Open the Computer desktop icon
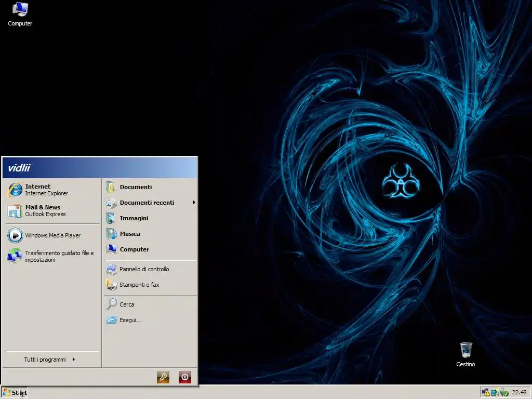The image size is (532, 399). coord(20,14)
